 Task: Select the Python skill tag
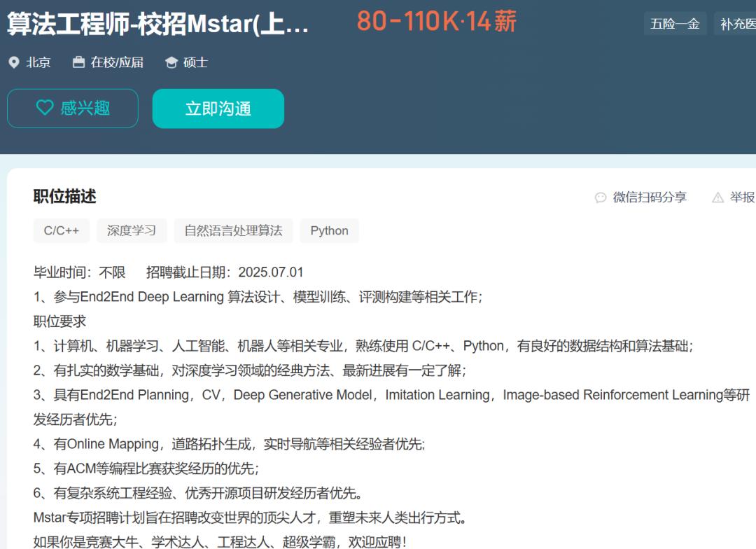point(329,231)
